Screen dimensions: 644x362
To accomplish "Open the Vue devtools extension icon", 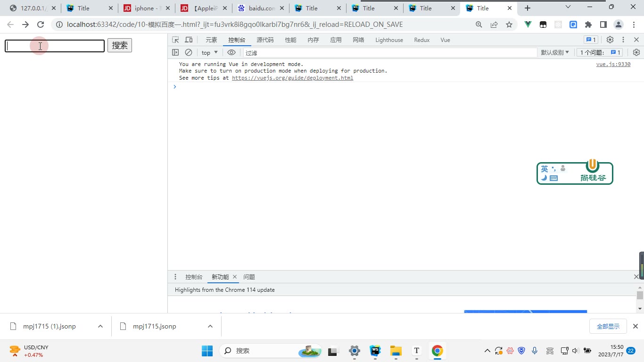I will [528, 25].
